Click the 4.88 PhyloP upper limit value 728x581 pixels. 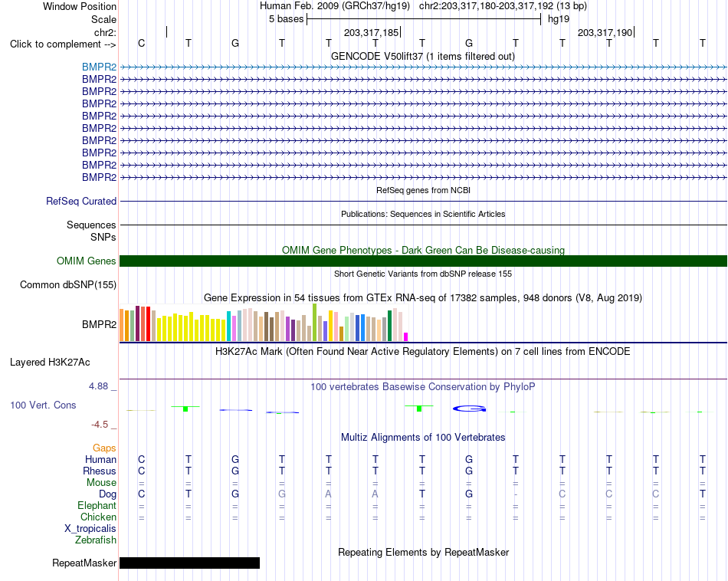point(98,386)
